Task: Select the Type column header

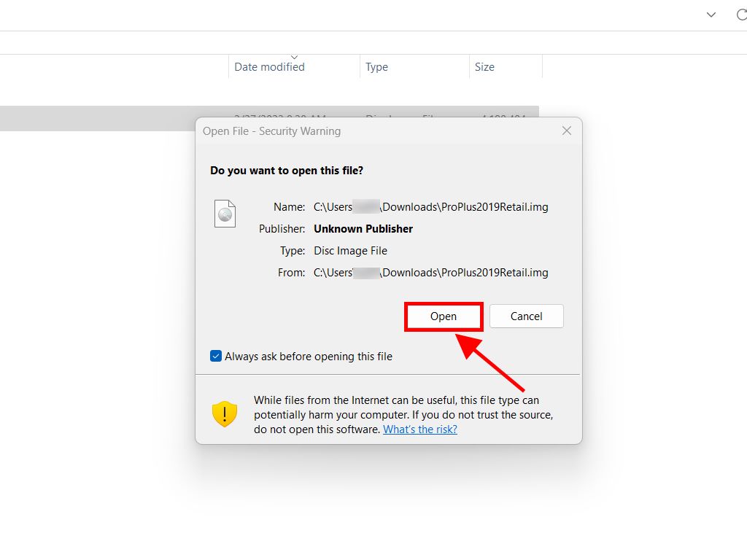Action: pos(376,66)
